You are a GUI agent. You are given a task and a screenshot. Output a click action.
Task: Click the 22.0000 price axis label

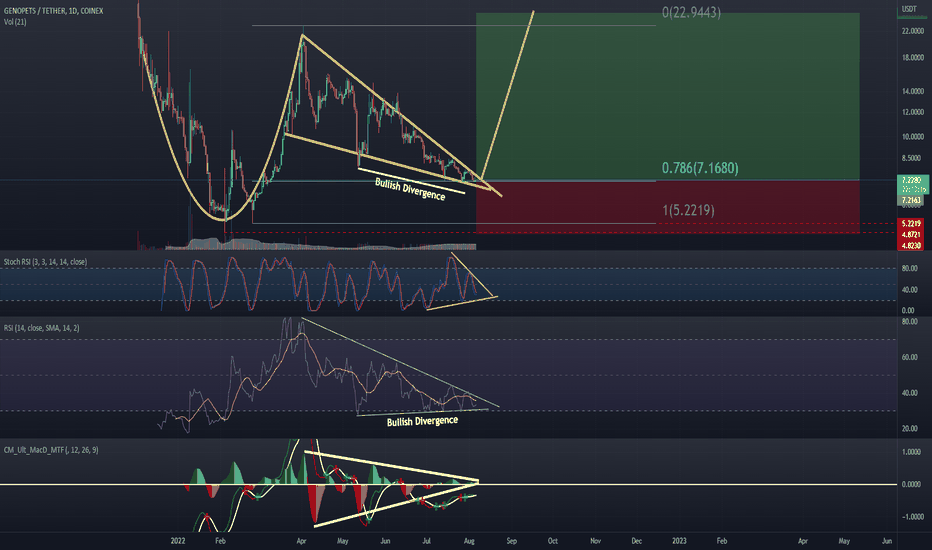click(912, 31)
